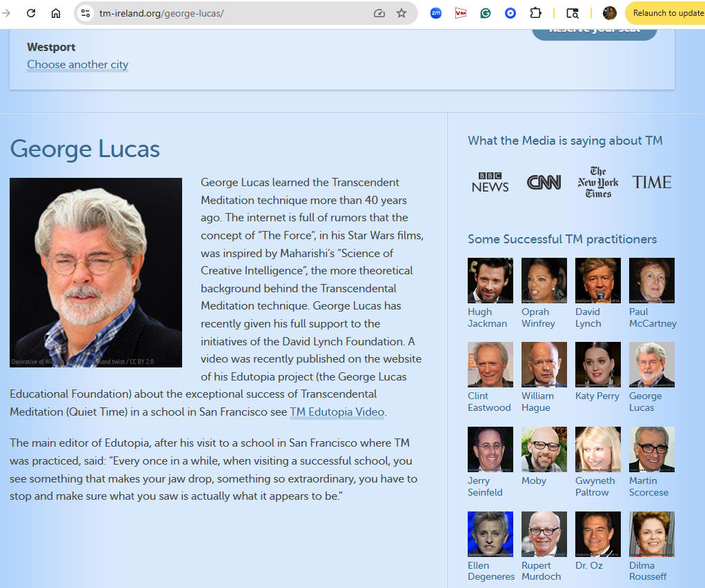Click the Paul McCartney name link
The width and height of the screenshot is (705, 588).
[x=653, y=318]
